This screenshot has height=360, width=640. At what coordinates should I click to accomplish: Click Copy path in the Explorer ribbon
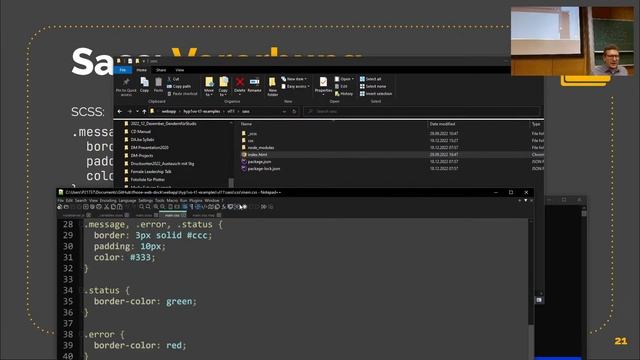point(179,86)
